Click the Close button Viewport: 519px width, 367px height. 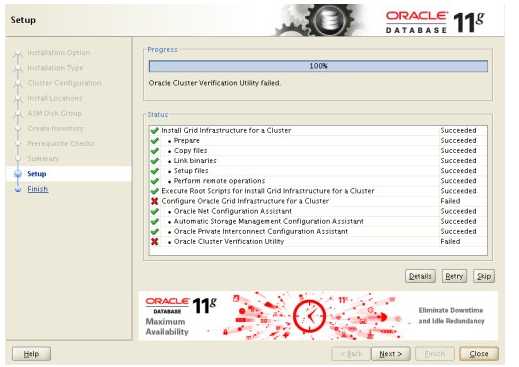(x=479, y=354)
